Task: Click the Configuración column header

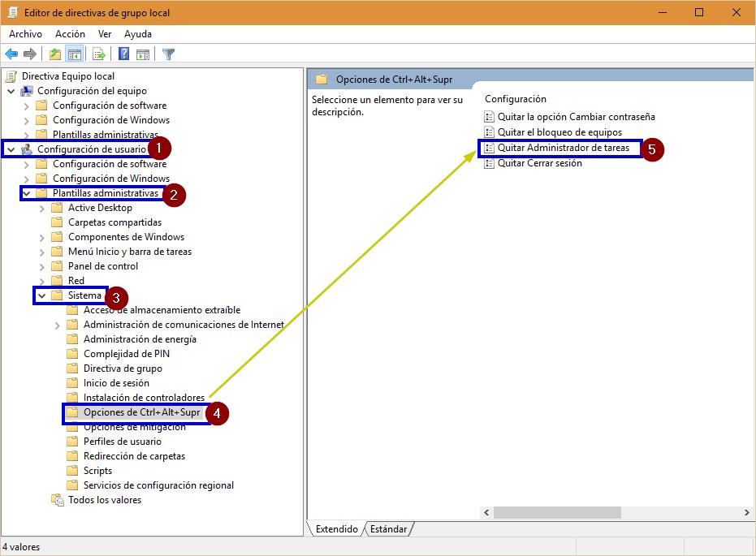Action: (516, 99)
